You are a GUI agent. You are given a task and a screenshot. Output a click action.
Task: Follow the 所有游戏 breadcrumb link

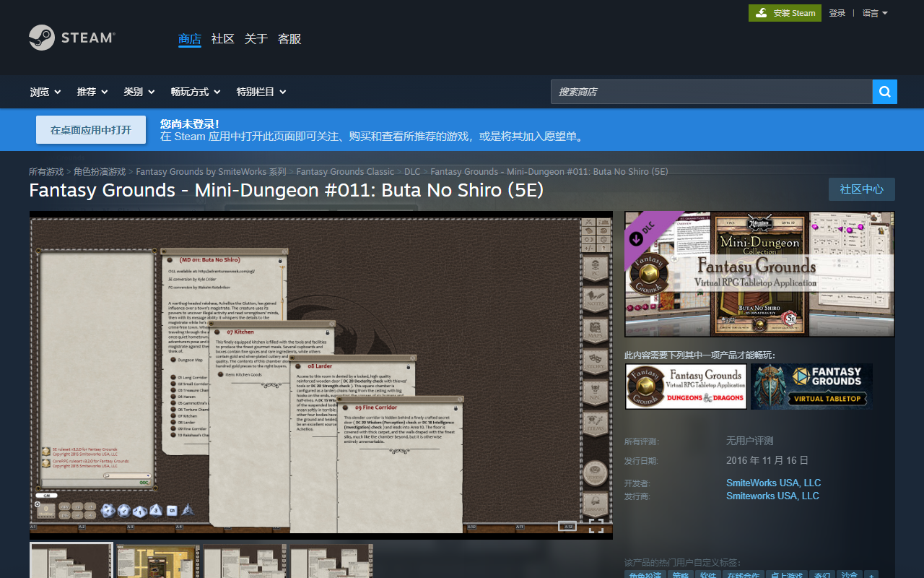pyautogui.click(x=46, y=172)
